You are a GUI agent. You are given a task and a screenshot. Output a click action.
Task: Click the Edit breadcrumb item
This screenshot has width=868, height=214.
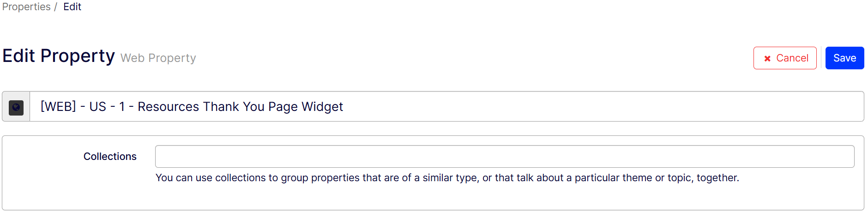(72, 7)
